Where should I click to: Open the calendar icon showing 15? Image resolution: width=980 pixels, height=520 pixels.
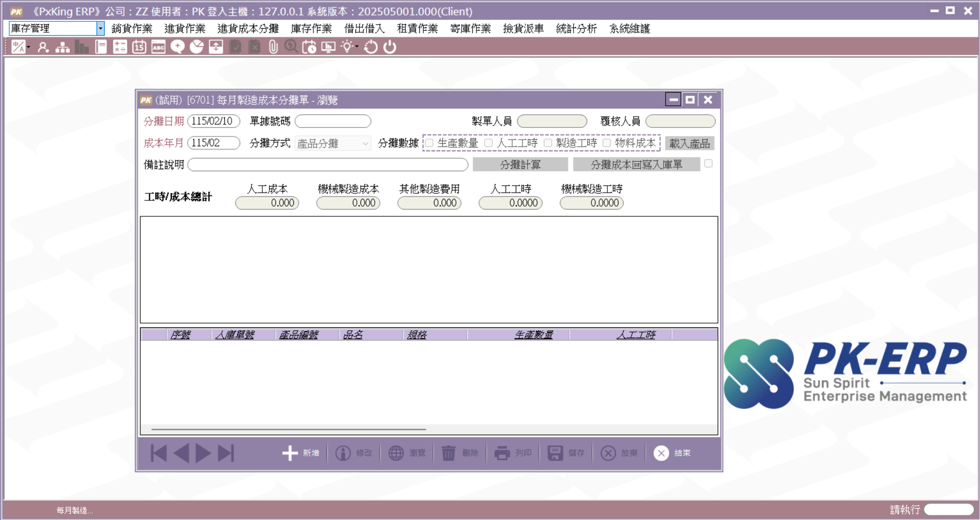139,47
